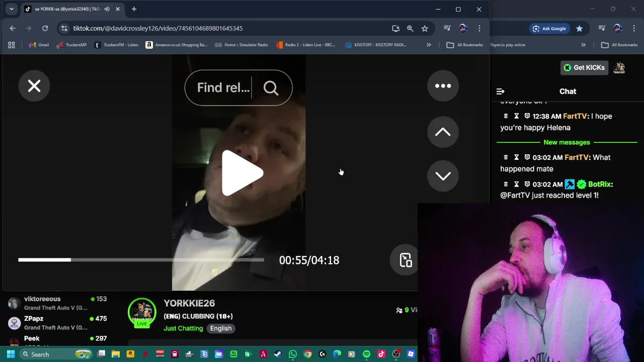644x362 pixels.
Task: Click the English language tag
Action: (221, 328)
